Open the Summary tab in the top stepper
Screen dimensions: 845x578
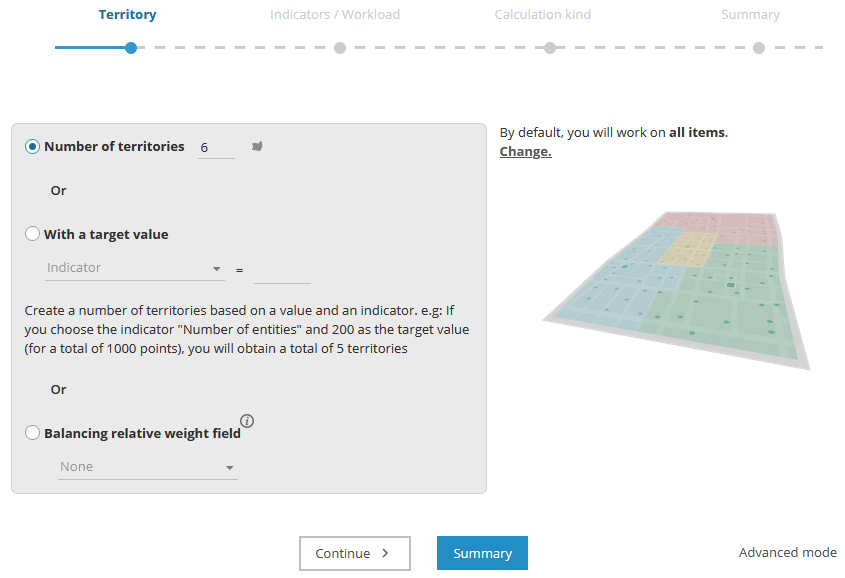click(750, 15)
